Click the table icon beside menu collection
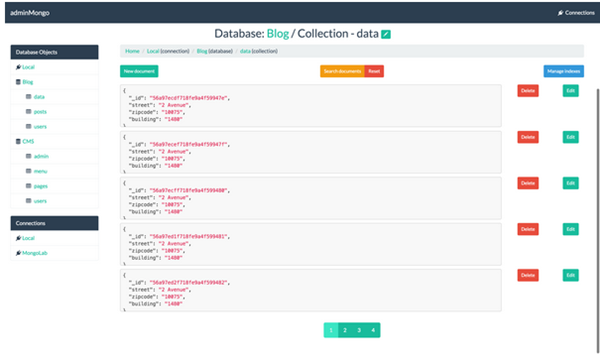This screenshot has width=600, height=360. (x=29, y=171)
